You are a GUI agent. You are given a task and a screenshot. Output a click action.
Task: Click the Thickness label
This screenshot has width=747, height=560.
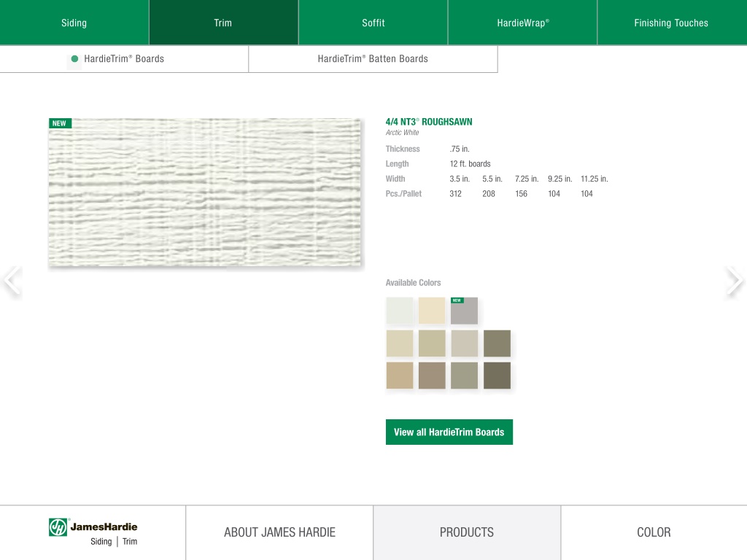click(x=403, y=149)
